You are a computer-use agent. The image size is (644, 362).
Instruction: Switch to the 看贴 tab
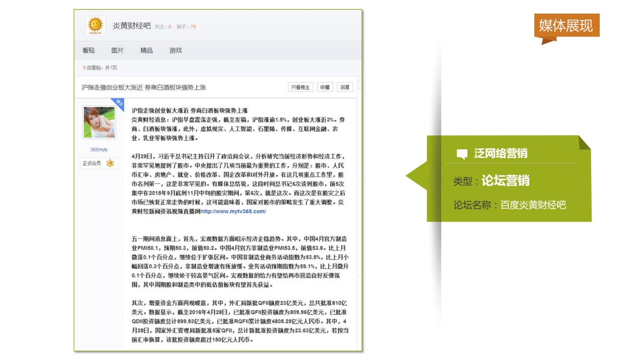(89, 50)
